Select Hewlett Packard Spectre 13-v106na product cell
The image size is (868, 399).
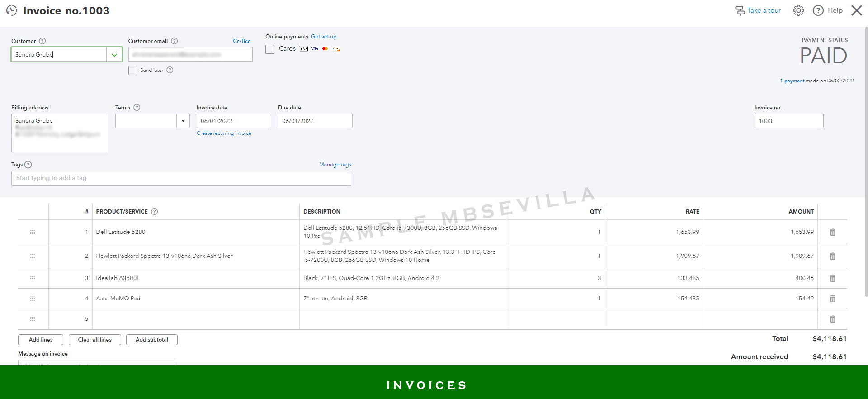[x=196, y=256]
